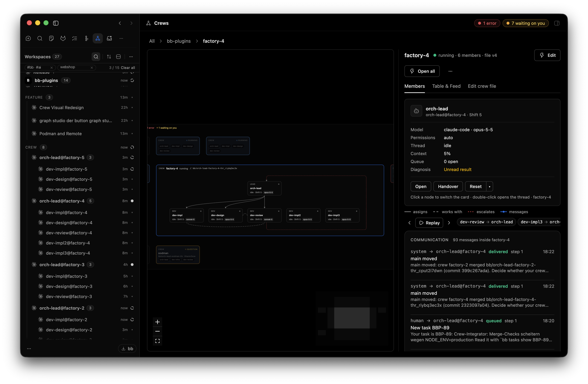The width and height of the screenshot is (588, 384).
Task: Open the more tools ellipsis in sidebar toolbar
Action: [x=121, y=38]
